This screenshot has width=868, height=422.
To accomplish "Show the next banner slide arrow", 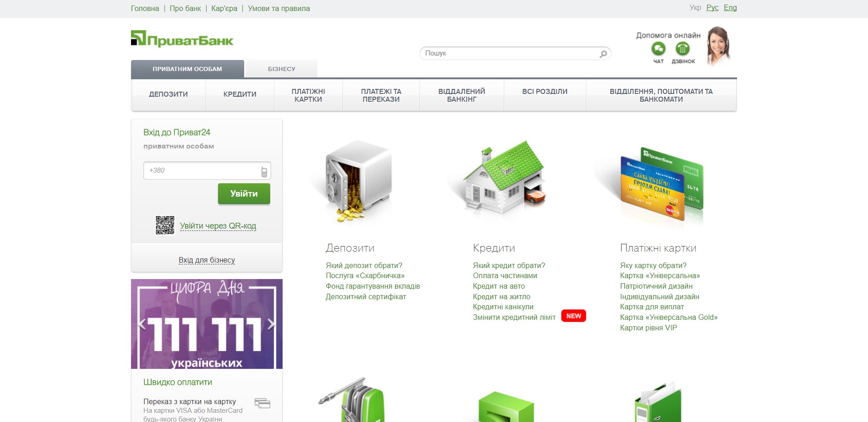I will click(x=271, y=324).
